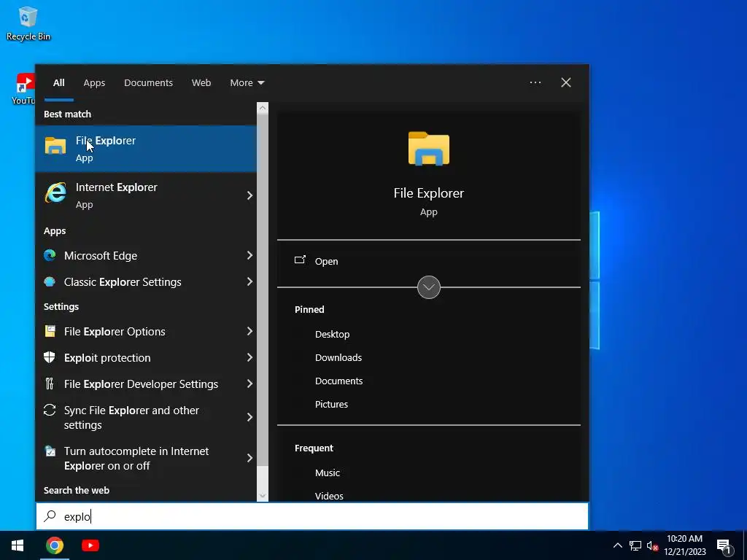Open the Recycle Bin desktop icon

click(28, 23)
